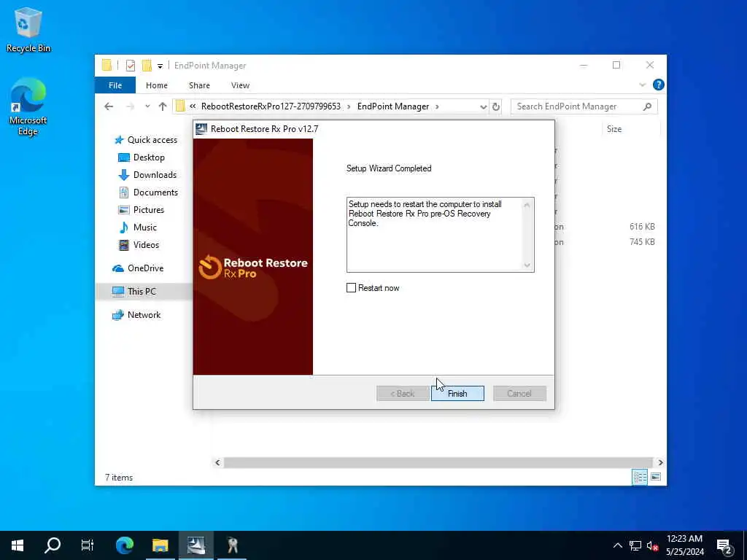Open the File tab in Explorer

(115, 85)
